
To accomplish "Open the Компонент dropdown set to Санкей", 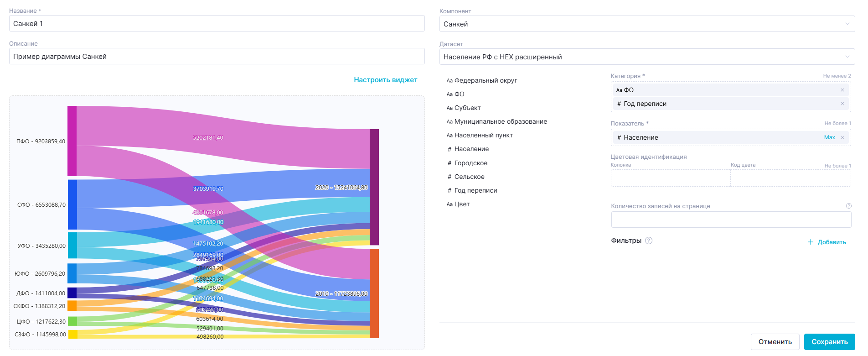I will tap(646, 24).
